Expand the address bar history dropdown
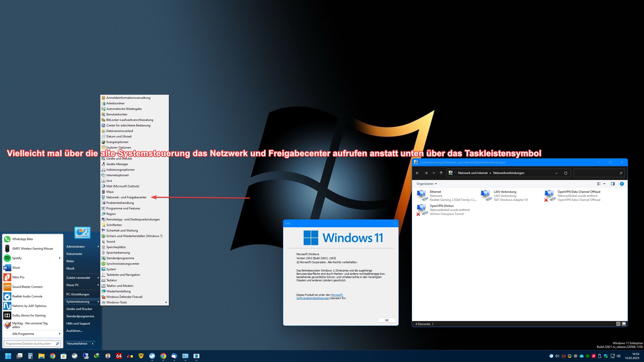This screenshot has height=362, width=644. click(556, 173)
